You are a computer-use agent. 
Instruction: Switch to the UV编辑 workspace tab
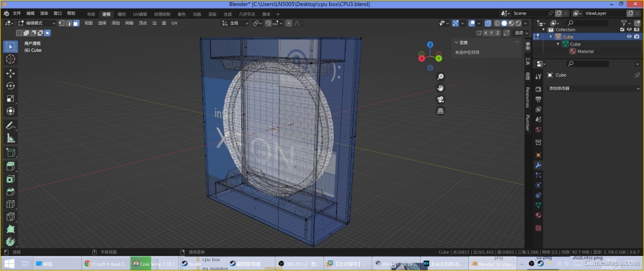(x=139, y=14)
